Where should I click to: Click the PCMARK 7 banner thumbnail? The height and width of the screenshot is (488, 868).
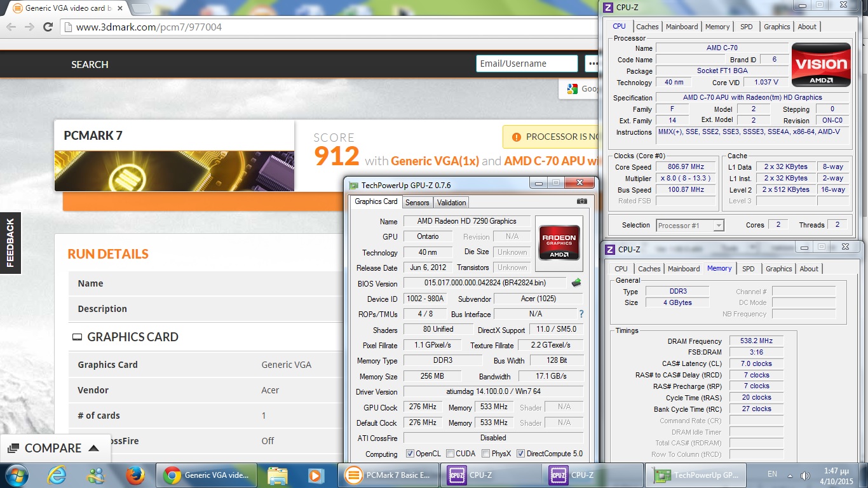coord(174,171)
